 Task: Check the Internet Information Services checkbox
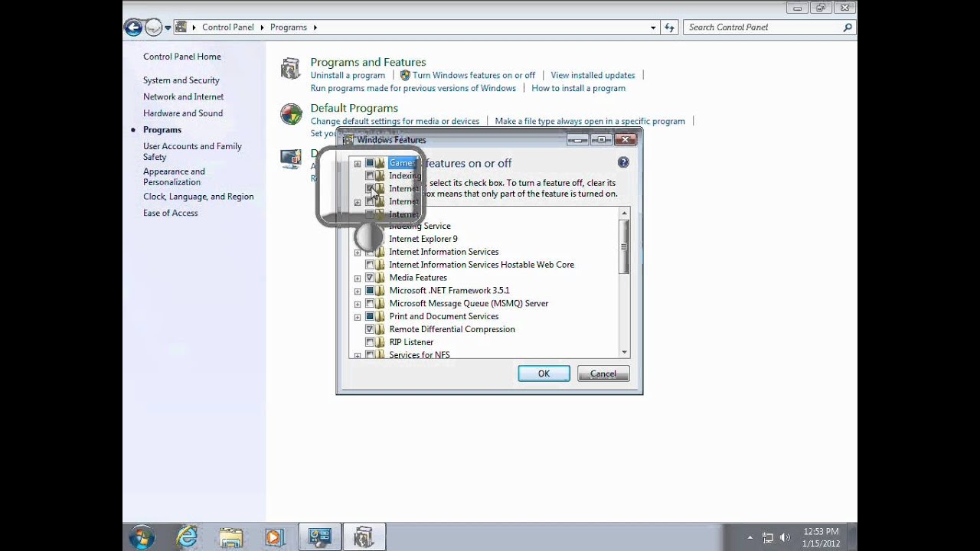point(370,252)
